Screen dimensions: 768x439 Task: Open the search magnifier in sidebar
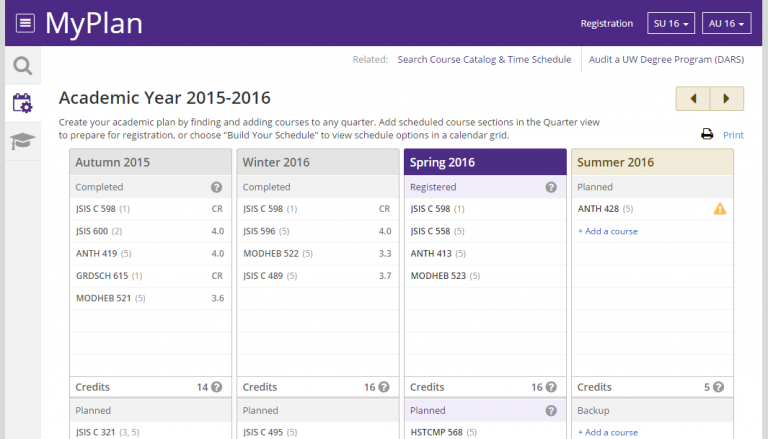[x=23, y=65]
